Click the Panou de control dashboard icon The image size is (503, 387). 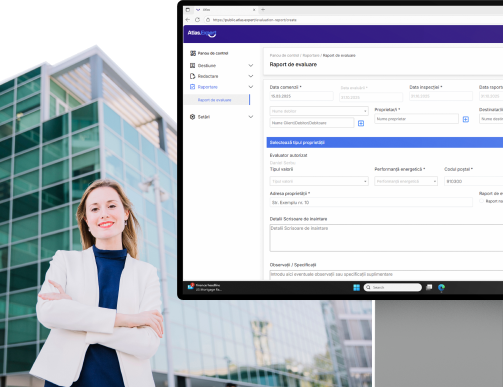pyautogui.click(x=193, y=53)
